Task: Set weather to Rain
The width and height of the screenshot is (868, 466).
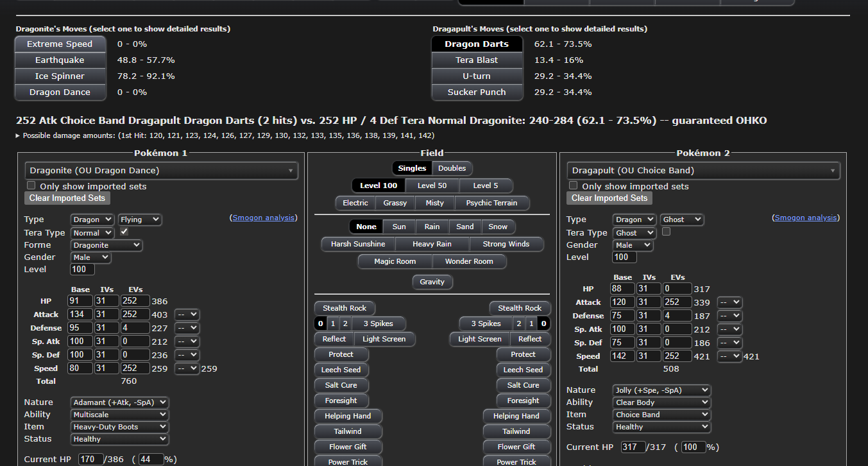Action: pos(432,227)
